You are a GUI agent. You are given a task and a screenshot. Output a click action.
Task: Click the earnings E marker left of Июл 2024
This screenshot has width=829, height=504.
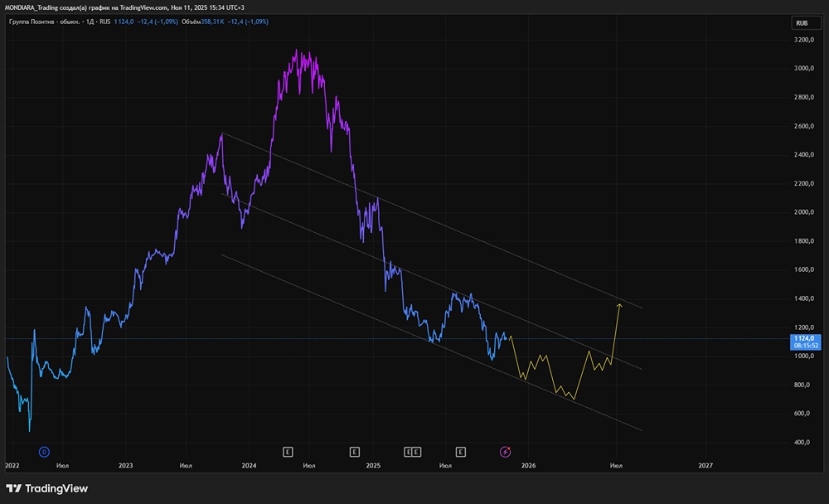pyautogui.click(x=288, y=452)
